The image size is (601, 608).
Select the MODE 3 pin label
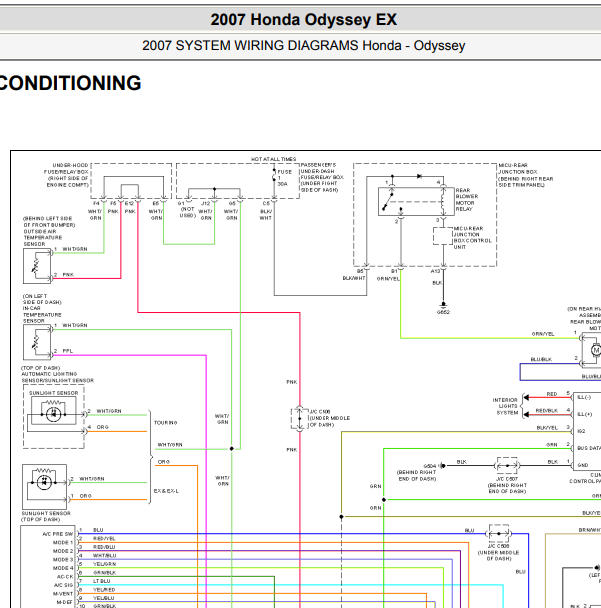pyautogui.click(x=63, y=560)
